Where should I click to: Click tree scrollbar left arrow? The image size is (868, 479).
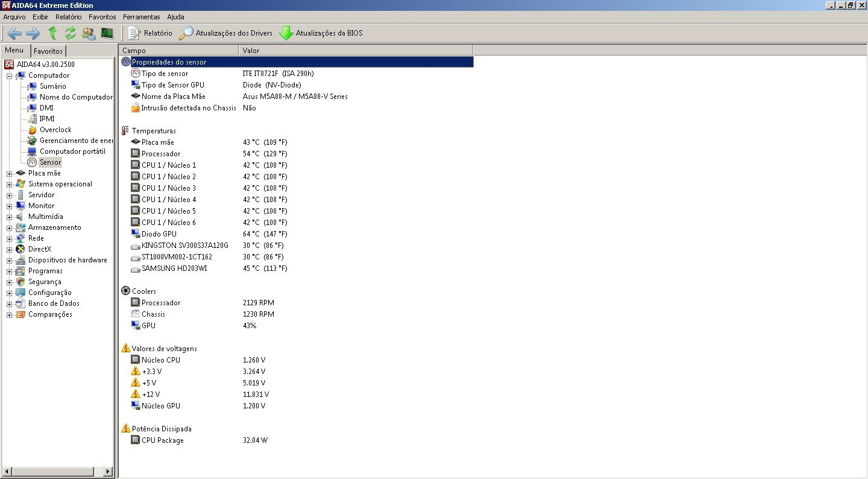(7, 471)
